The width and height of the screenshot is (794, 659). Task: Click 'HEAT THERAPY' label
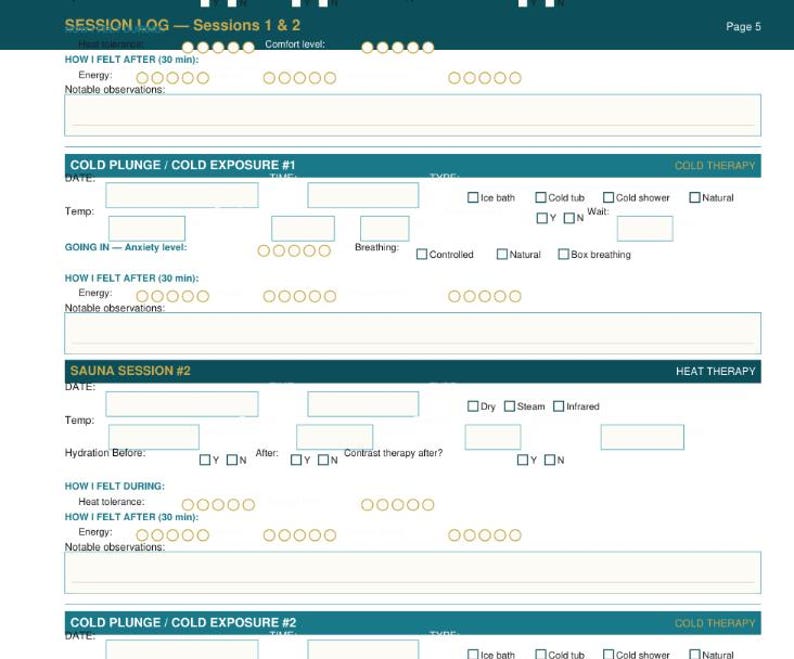[716, 371]
